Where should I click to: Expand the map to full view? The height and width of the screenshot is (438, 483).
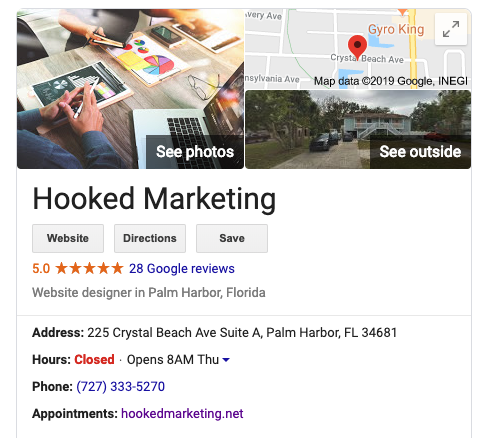pyautogui.click(x=451, y=29)
